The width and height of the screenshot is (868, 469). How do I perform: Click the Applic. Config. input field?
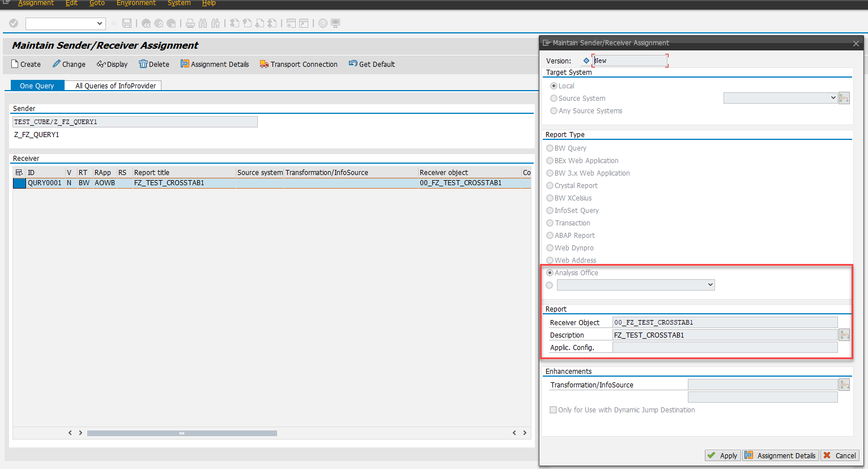pyautogui.click(x=725, y=347)
